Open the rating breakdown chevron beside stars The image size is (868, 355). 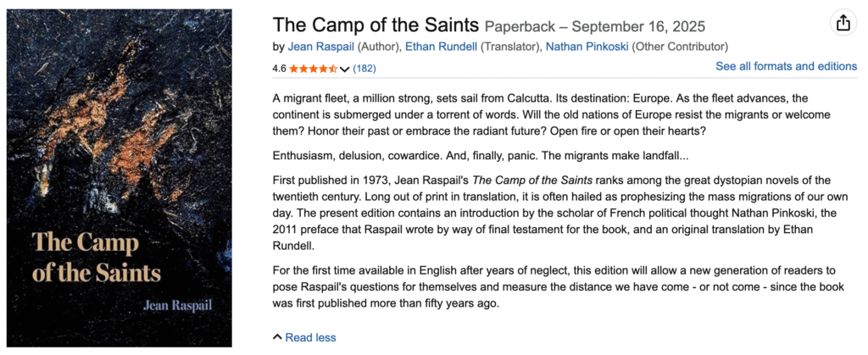[x=345, y=69]
